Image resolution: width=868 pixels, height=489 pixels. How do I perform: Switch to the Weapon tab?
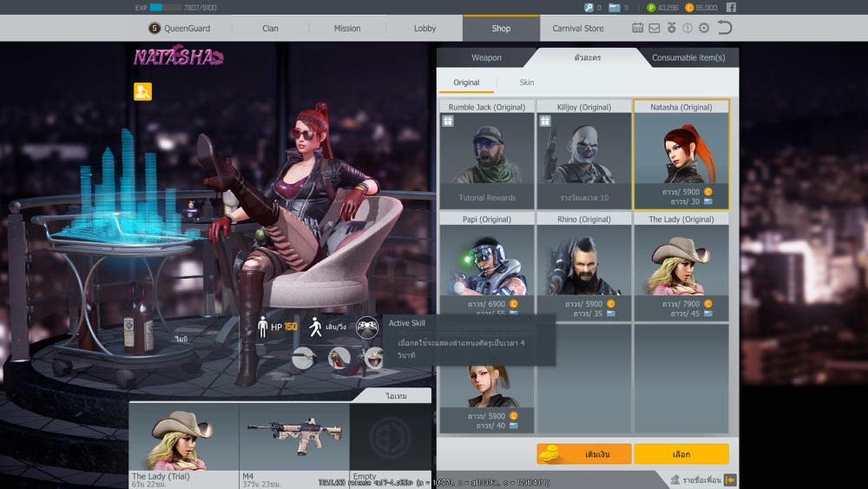tap(486, 57)
